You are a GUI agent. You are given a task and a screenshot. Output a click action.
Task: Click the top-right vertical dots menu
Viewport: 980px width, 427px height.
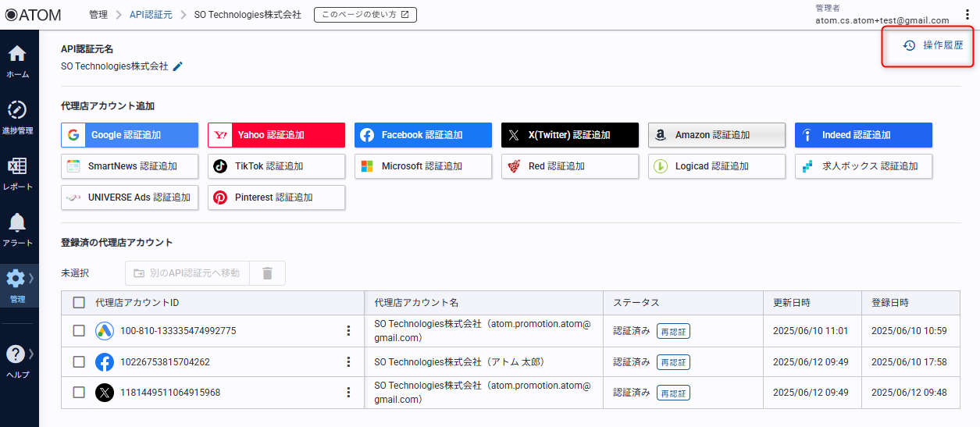[968, 15]
